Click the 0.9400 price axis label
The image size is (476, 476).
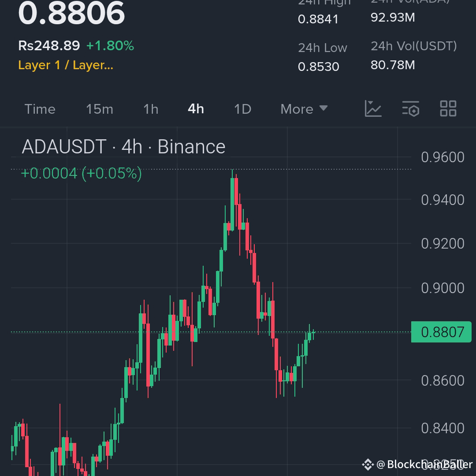[x=443, y=200]
